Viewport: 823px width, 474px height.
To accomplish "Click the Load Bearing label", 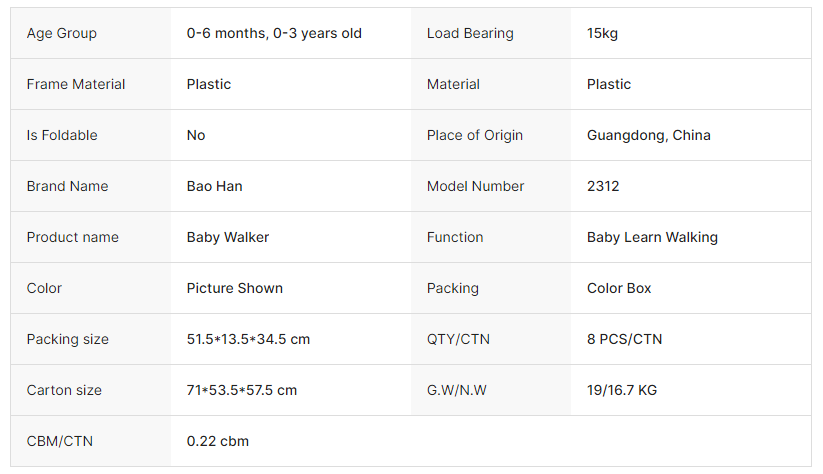I will click(x=470, y=33).
